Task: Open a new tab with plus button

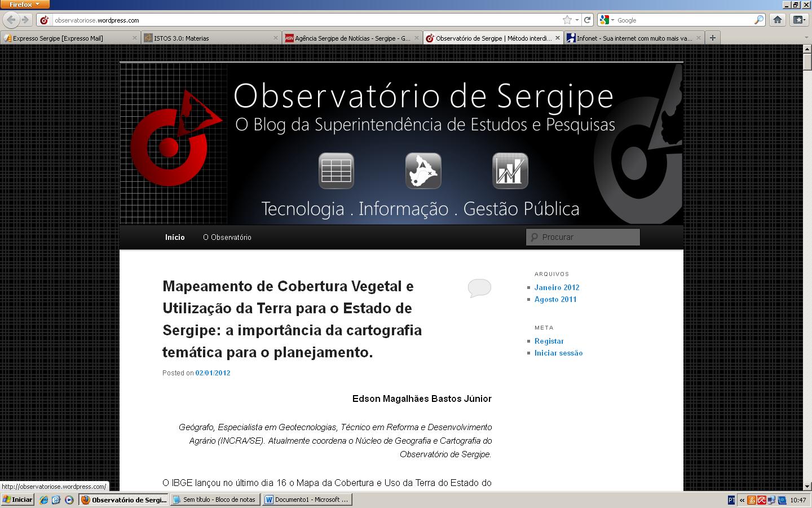Action: 713,38
